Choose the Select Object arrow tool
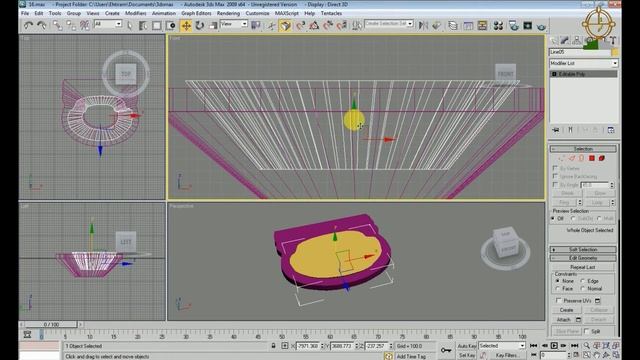The width and height of the screenshot is (640, 360). coord(129,26)
